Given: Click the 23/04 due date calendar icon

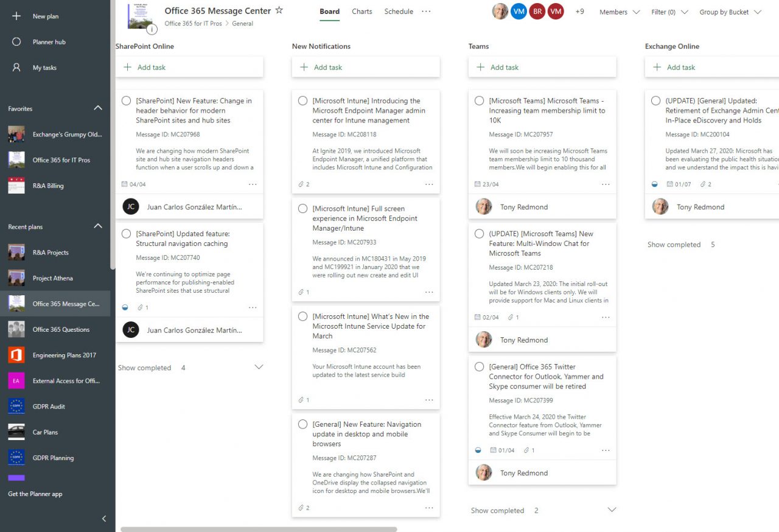Looking at the screenshot, I should [x=478, y=184].
